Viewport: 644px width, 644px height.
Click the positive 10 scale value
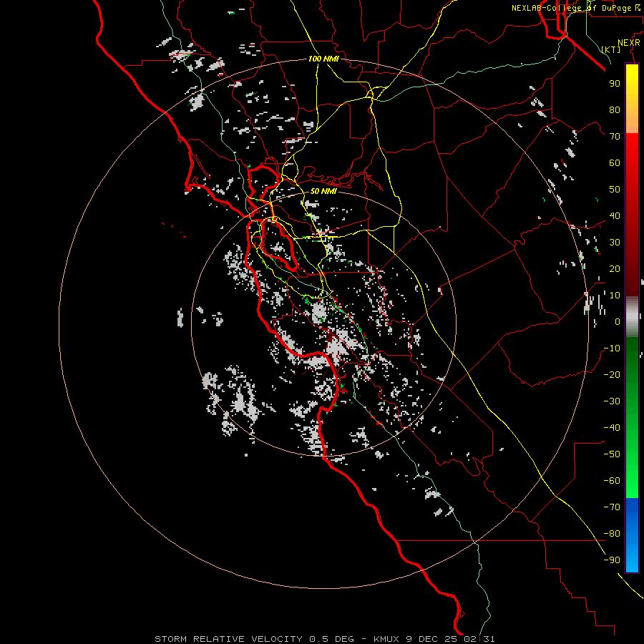tap(615, 296)
